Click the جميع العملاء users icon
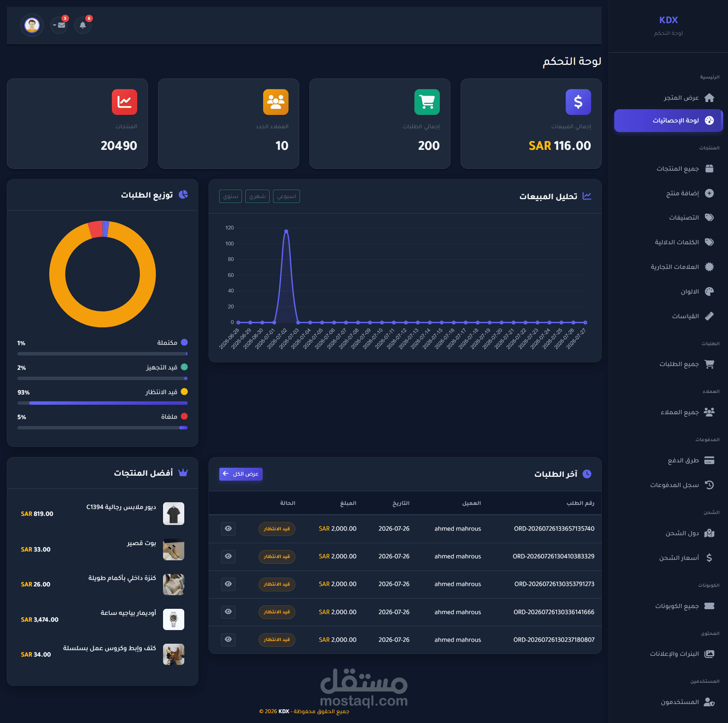728x723 pixels. coord(709,412)
